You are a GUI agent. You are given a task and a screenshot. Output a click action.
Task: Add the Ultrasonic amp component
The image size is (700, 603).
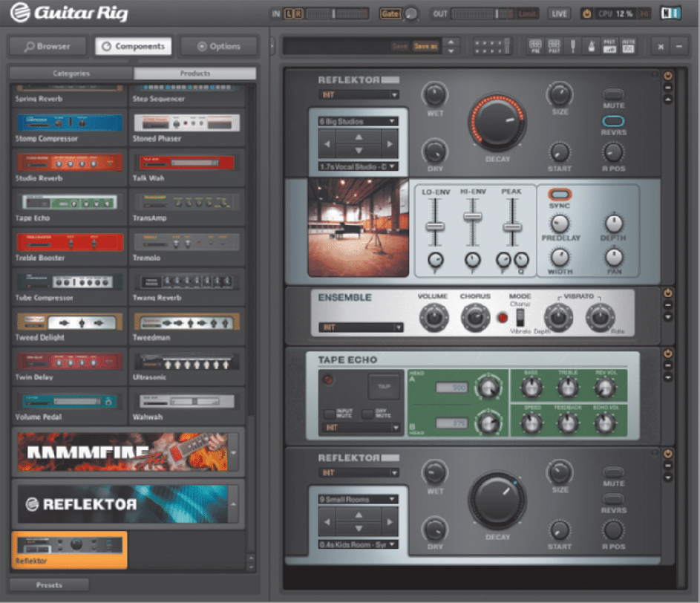point(186,366)
